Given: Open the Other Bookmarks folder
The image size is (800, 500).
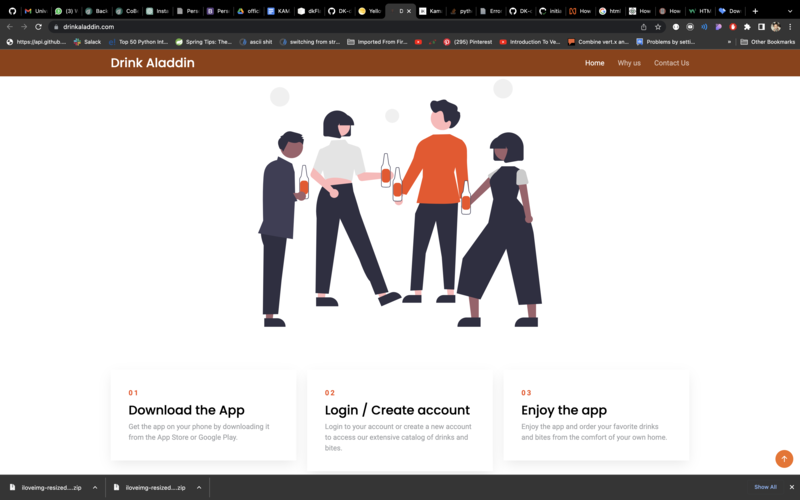Looking at the screenshot, I should 768,42.
